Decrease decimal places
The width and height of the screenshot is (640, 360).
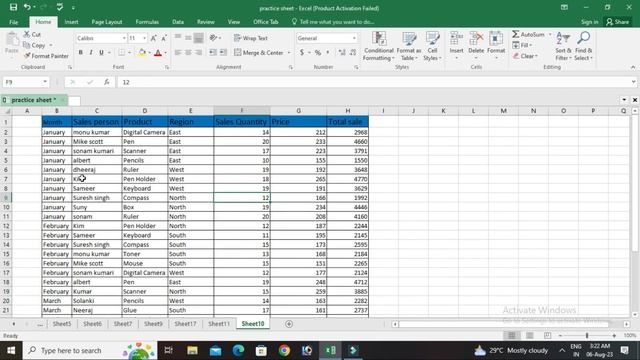pyautogui.click(x=353, y=53)
